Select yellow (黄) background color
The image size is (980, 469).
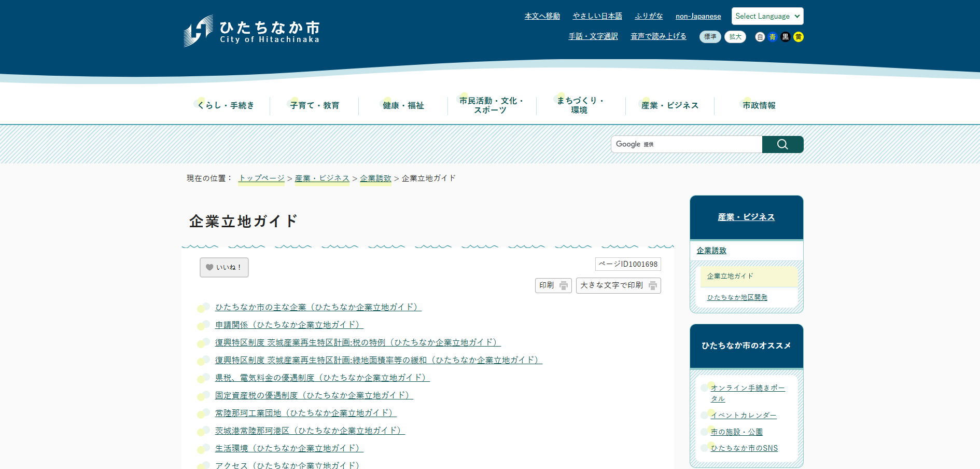799,37
